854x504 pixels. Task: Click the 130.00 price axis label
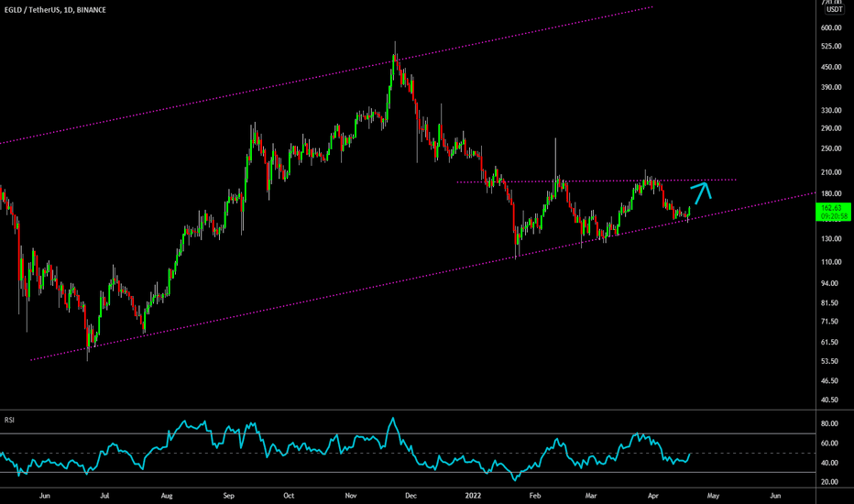[x=831, y=238]
